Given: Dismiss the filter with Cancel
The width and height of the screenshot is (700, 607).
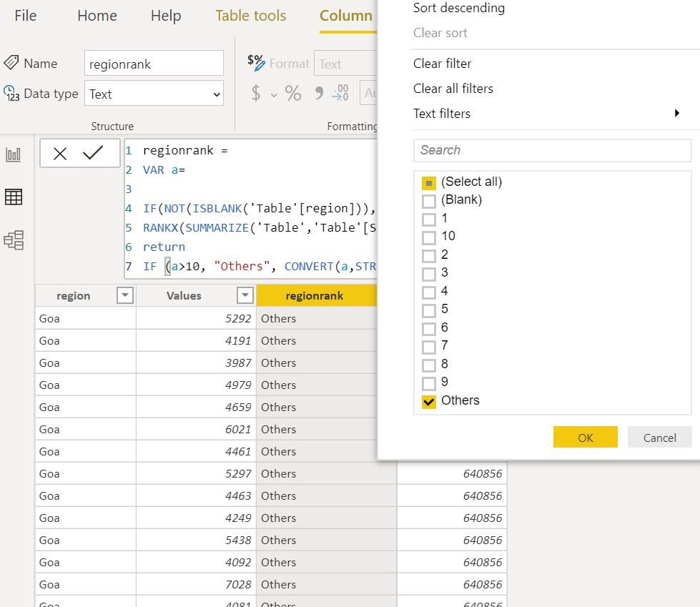Looking at the screenshot, I should tap(659, 437).
